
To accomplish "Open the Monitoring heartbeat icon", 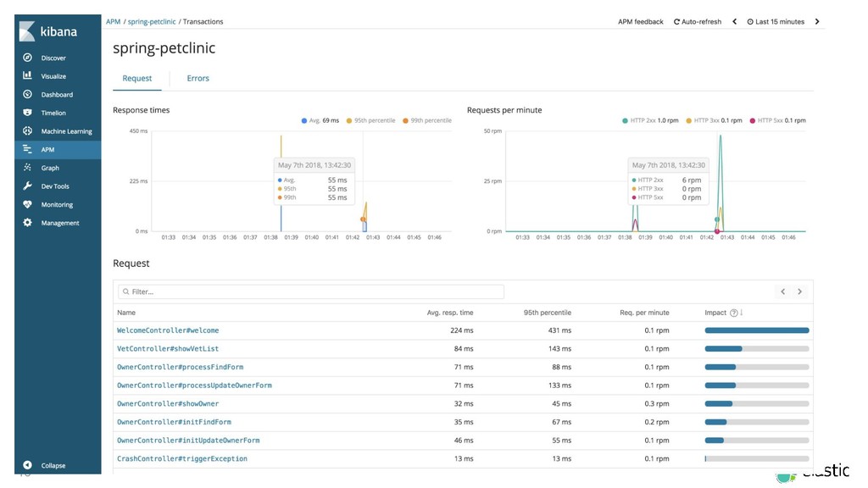I will (27, 205).
